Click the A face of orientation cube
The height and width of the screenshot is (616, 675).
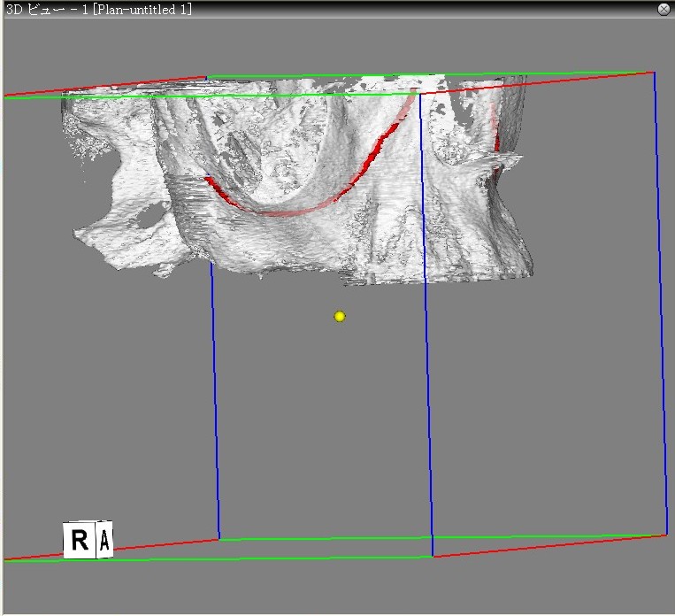point(104,539)
